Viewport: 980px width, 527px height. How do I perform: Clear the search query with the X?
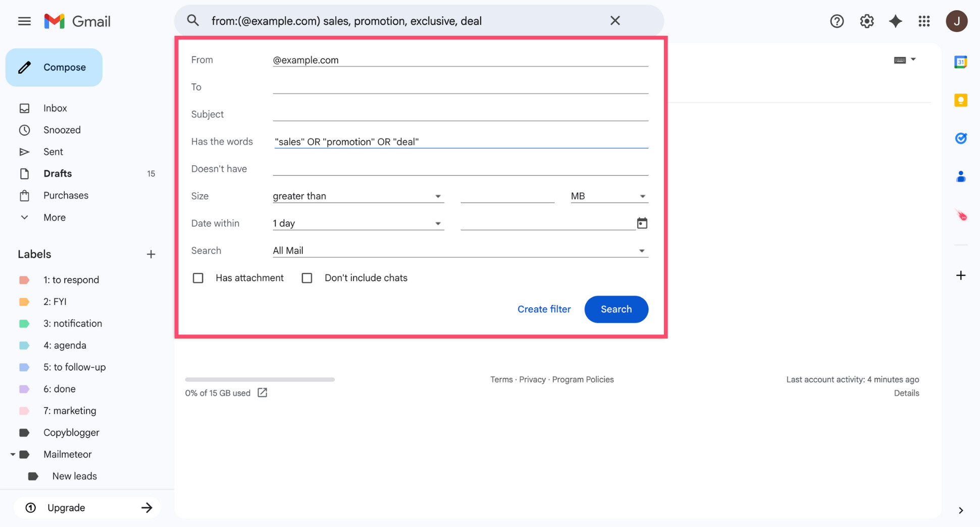pyautogui.click(x=614, y=21)
